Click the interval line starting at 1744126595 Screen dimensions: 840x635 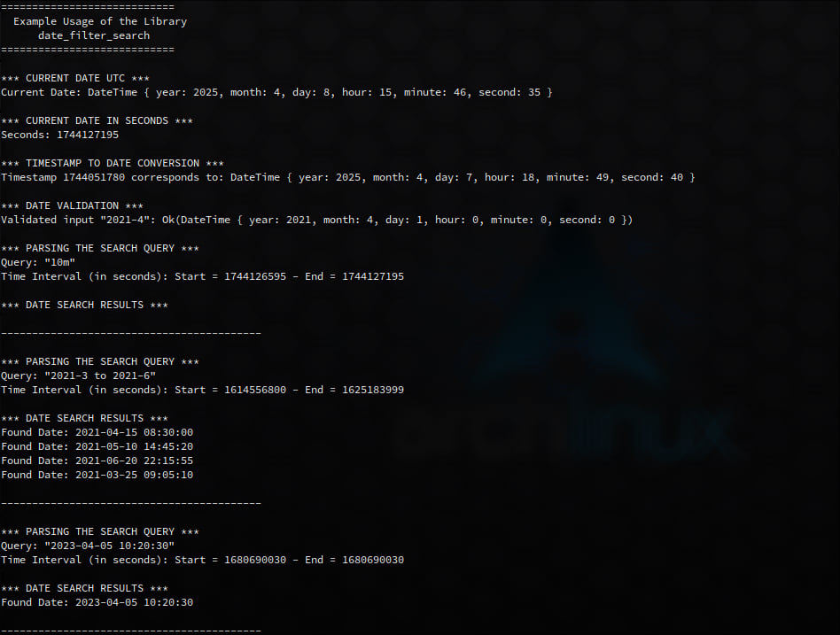[x=203, y=277]
